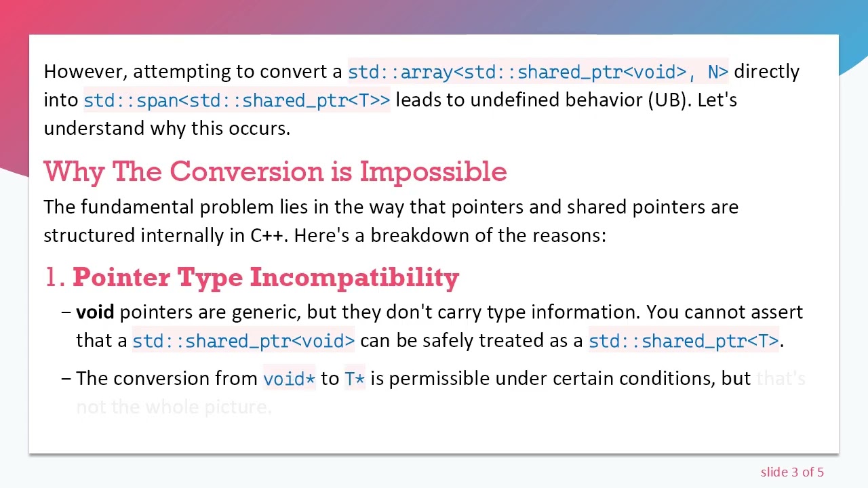Click the void* inline code

(290, 379)
